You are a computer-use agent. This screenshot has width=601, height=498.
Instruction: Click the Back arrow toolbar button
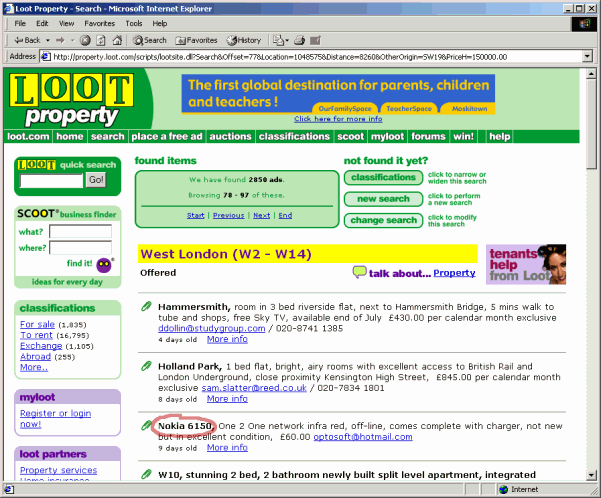pos(27,40)
